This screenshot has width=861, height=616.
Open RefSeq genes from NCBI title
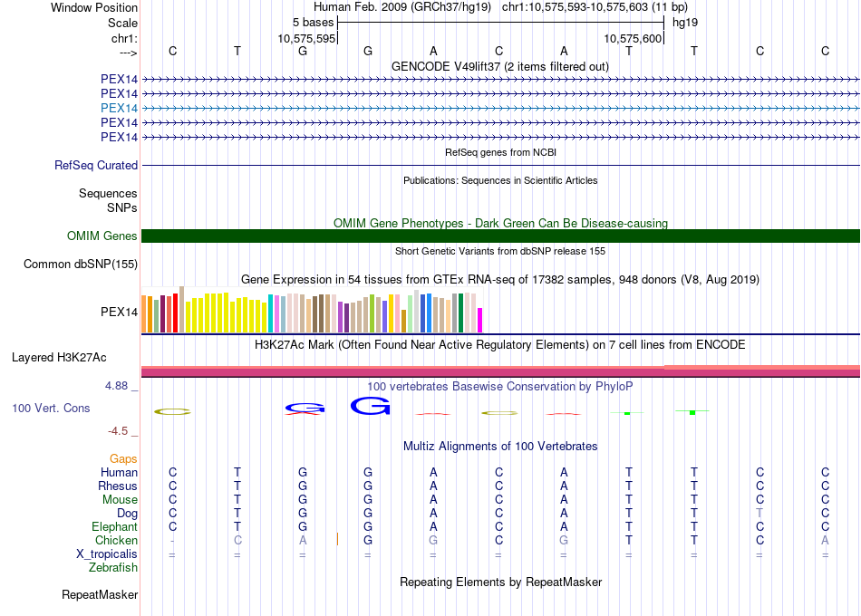click(500, 152)
